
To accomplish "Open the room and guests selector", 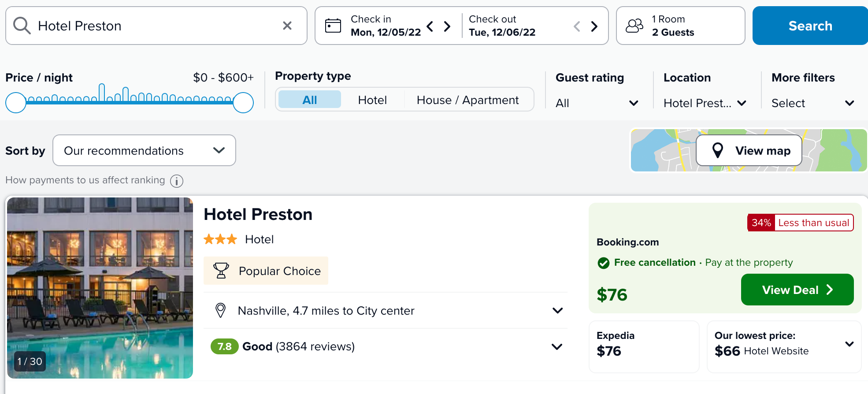I will pos(680,26).
